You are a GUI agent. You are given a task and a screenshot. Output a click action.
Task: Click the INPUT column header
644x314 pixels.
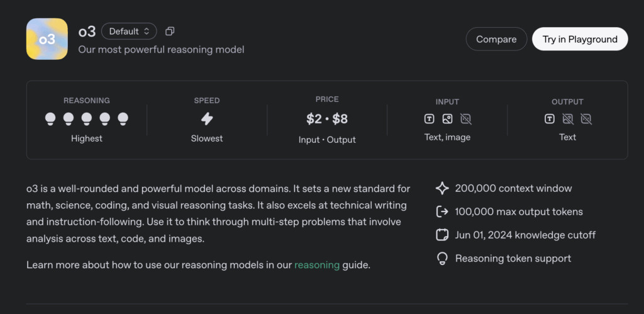point(447,101)
